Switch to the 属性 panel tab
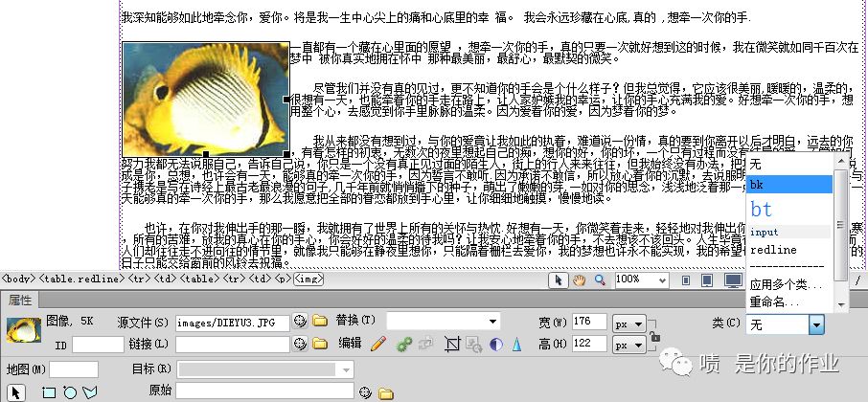This screenshot has height=402, width=868. pyautogui.click(x=20, y=301)
